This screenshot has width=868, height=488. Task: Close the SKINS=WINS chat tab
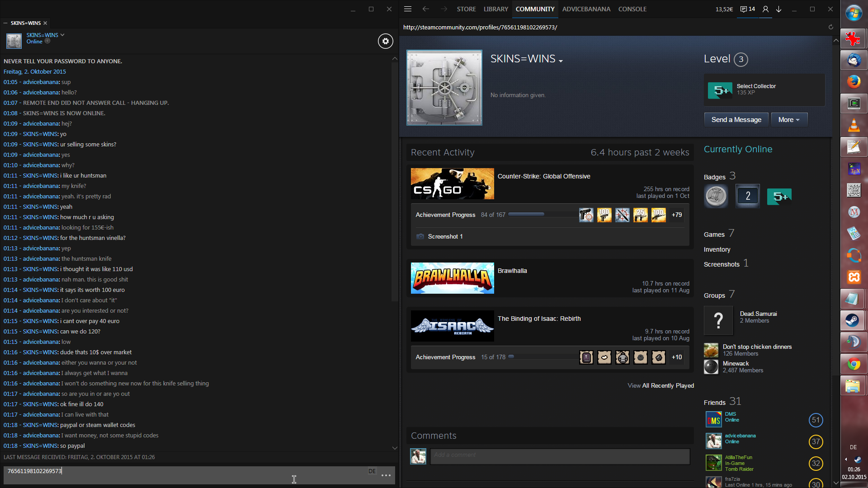tap(45, 23)
